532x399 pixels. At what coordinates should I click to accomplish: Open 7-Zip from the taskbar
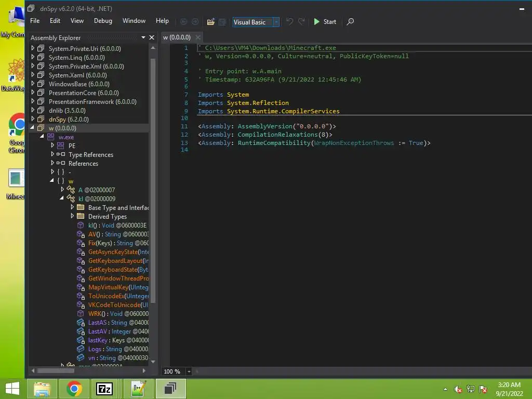tap(104, 389)
